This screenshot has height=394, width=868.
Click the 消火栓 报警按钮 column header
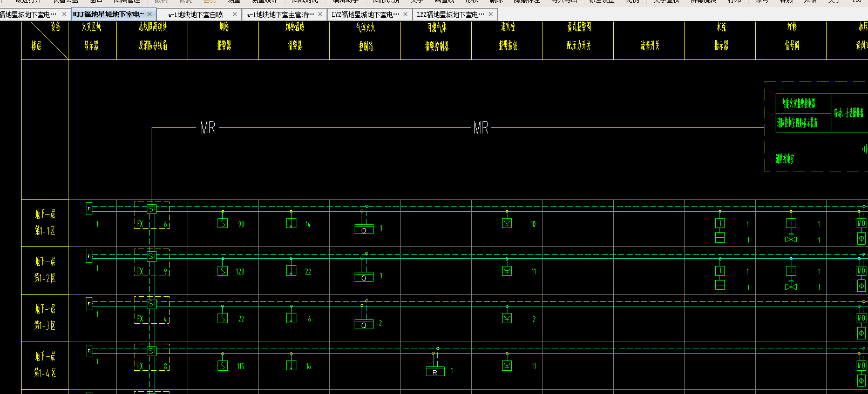[x=508, y=36]
